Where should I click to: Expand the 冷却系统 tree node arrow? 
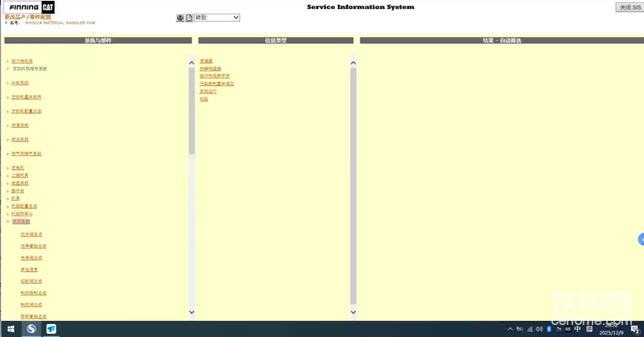pos(7,83)
